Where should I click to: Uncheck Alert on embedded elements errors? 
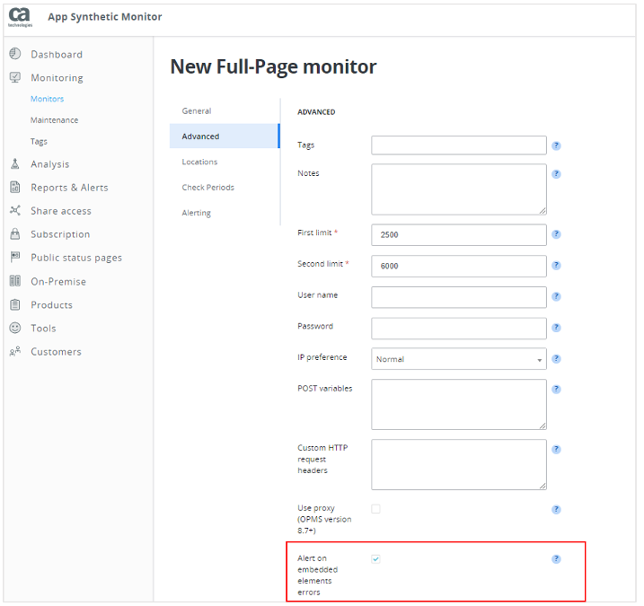click(x=376, y=559)
